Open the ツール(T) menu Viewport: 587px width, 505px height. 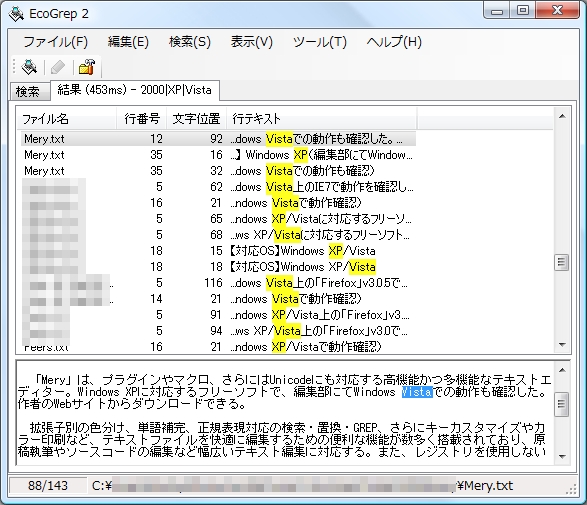coord(319,42)
